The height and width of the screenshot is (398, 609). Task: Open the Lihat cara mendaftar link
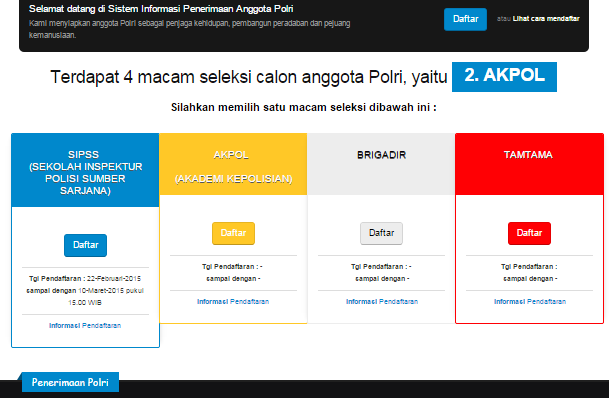[546, 19]
